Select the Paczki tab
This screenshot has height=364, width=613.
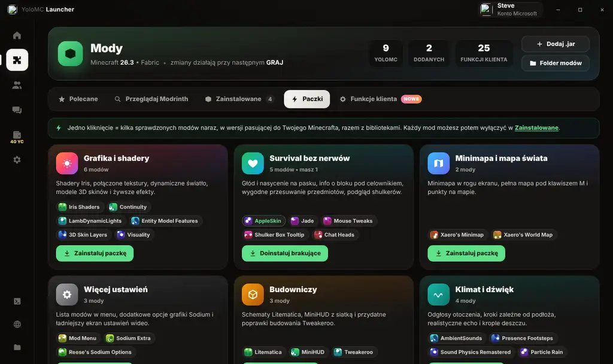pos(307,99)
